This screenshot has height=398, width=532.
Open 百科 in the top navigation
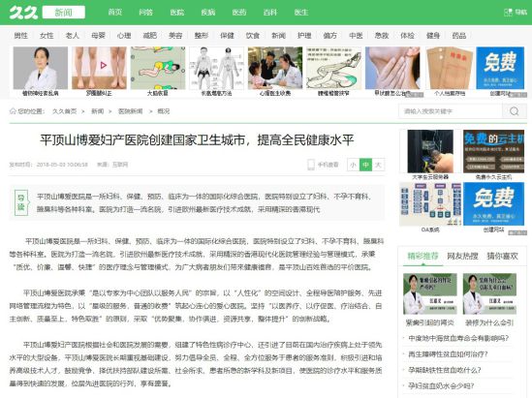pos(270,13)
